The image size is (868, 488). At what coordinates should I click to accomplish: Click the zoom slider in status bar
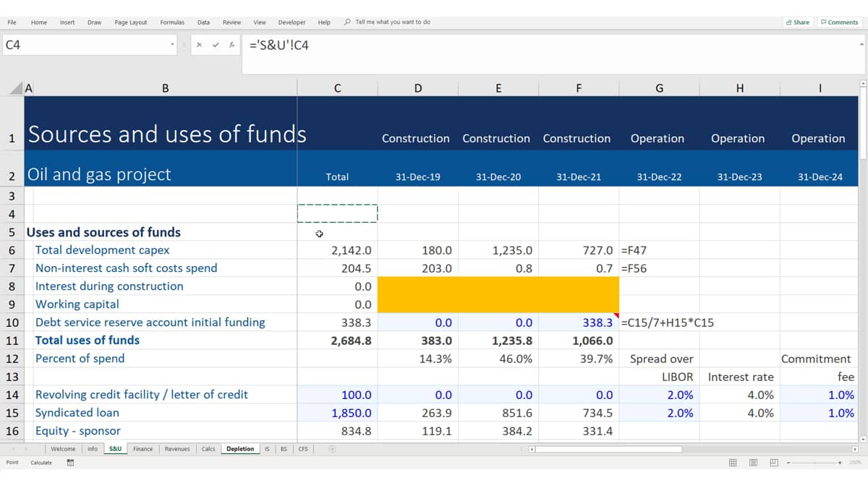coord(814,463)
